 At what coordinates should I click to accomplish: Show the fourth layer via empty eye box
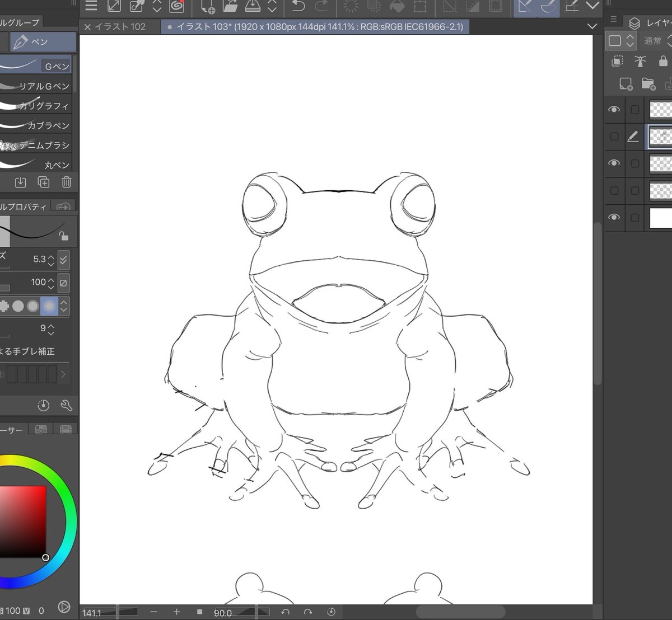click(x=614, y=190)
